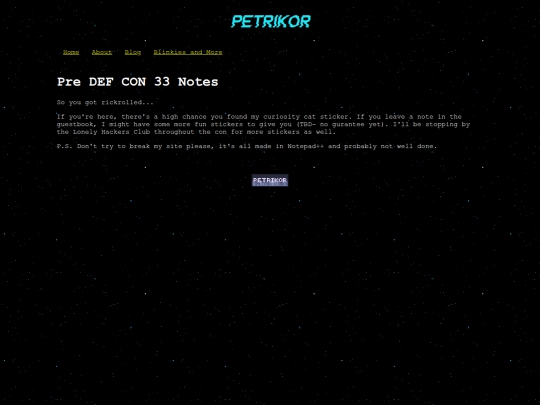The height and width of the screenshot is (405, 540).
Task: Click the 'Pre DEF CON 33 Notes' heading
Action: [x=137, y=82]
